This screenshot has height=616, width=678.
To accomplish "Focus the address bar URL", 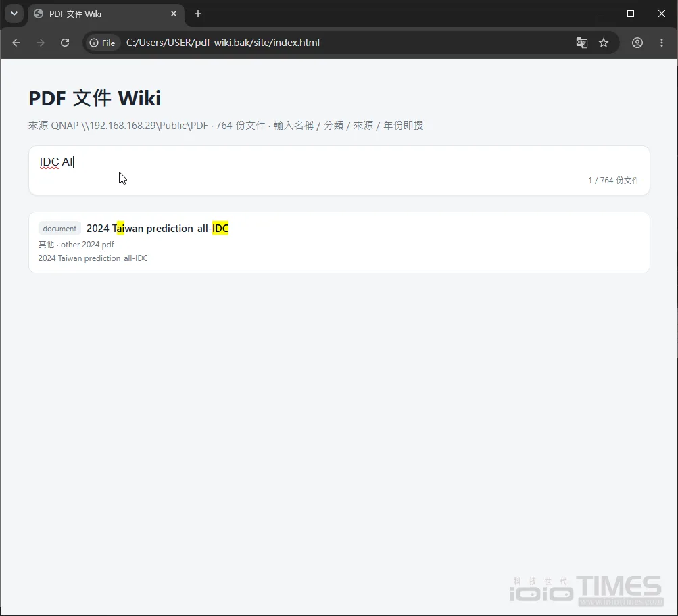I will [222, 43].
